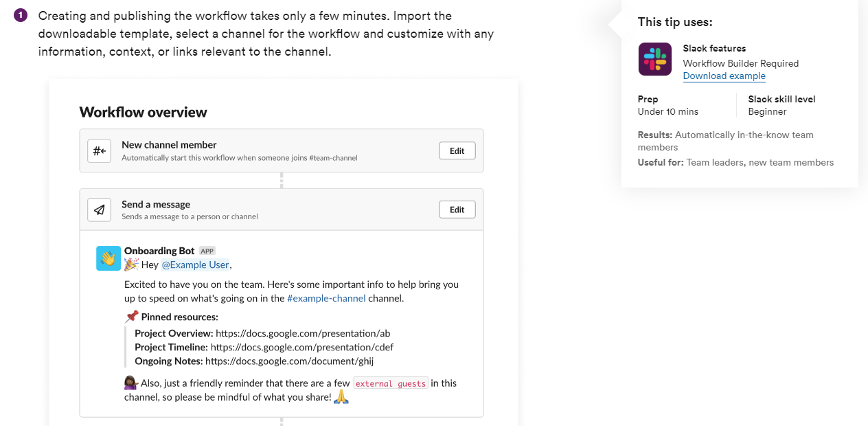Open the Download example link
The height and width of the screenshot is (426, 868).
724,76
